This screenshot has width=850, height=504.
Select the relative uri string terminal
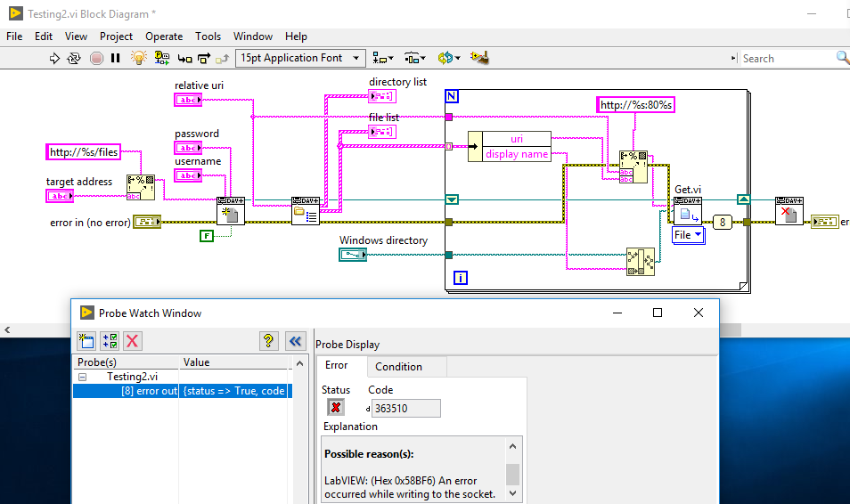pyautogui.click(x=188, y=100)
